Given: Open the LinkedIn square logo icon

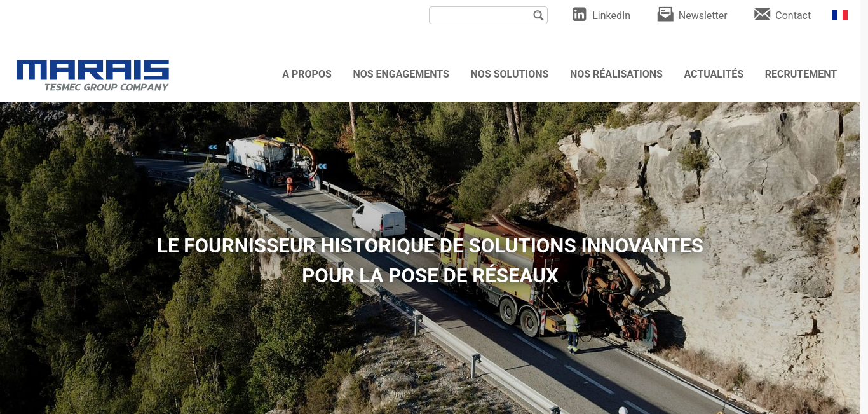Looking at the screenshot, I should [x=579, y=15].
